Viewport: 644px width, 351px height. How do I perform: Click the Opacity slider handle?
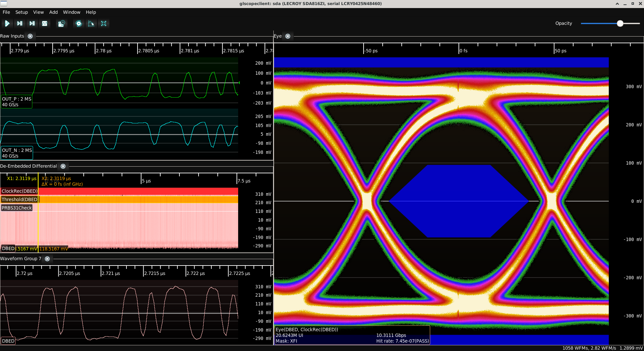(620, 23)
